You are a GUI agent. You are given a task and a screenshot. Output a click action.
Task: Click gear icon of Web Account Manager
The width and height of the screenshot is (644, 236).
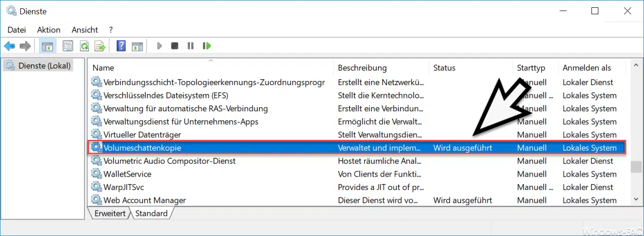click(x=96, y=200)
